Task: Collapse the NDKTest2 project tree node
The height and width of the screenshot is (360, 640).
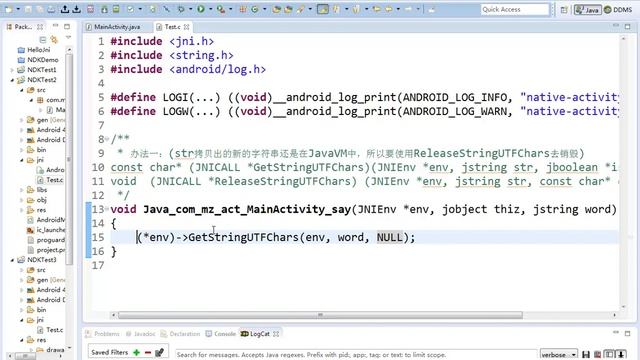Action: 12,80
